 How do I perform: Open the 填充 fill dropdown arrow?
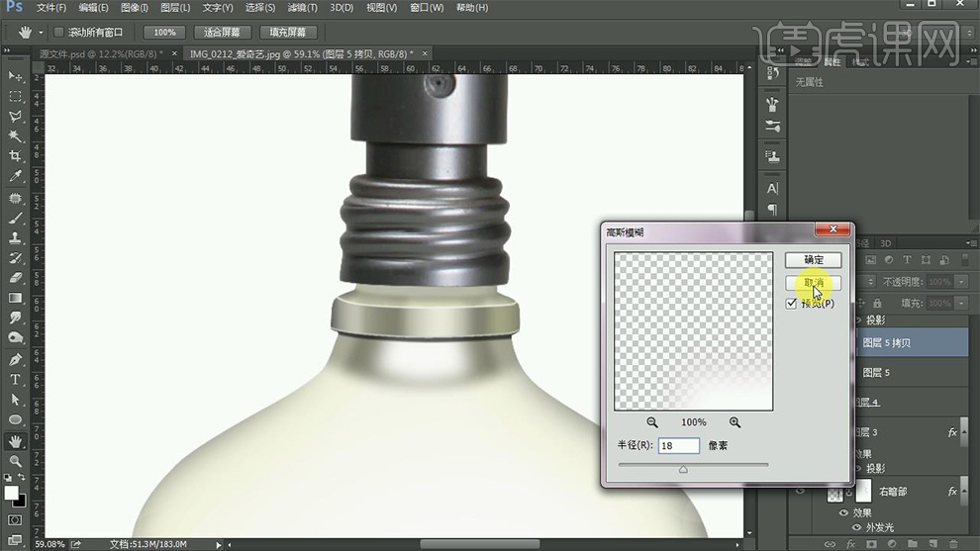click(x=961, y=304)
